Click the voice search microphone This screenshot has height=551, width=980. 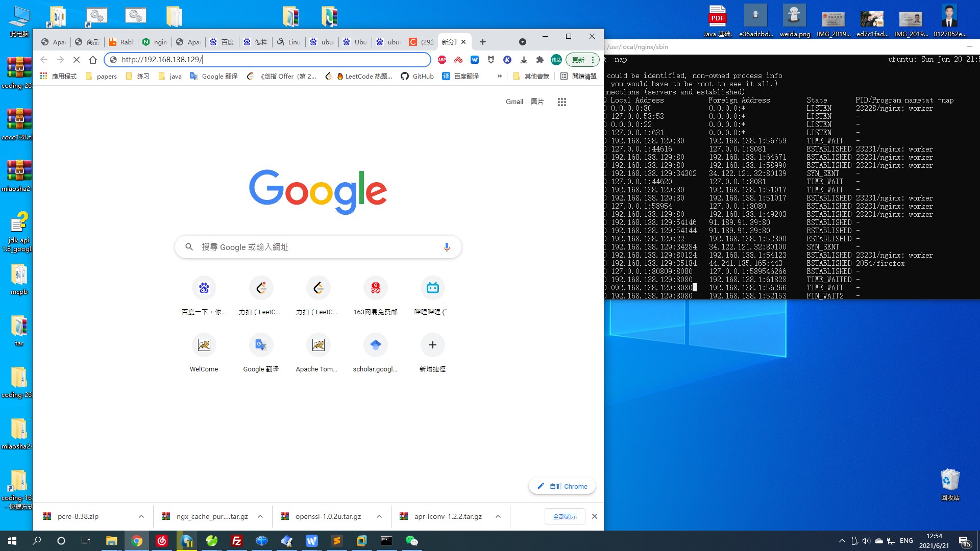(447, 247)
